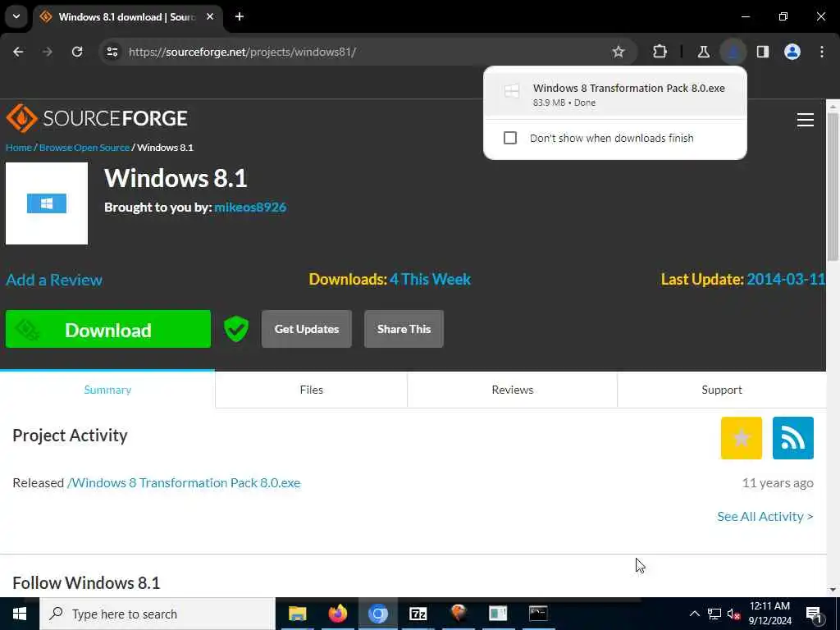Click the Downloads toolbar icon
This screenshot has height=630, width=840.
point(733,52)
